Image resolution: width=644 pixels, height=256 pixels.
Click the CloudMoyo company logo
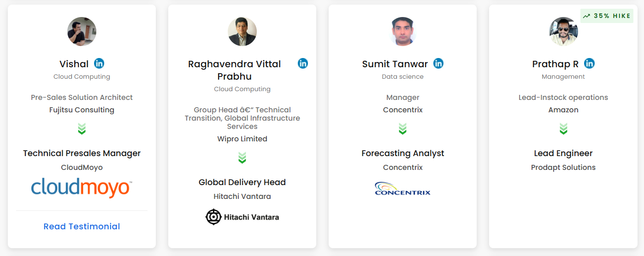coord(82,188)
